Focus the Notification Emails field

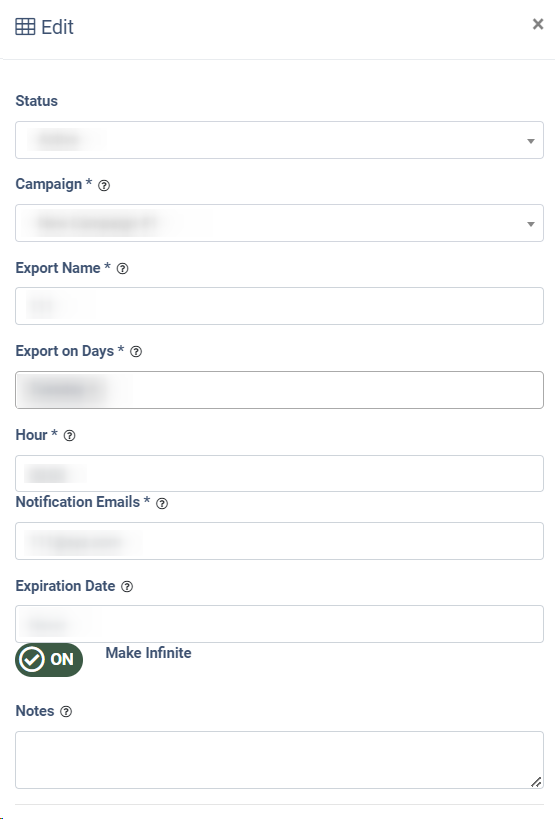click(279, 541)
